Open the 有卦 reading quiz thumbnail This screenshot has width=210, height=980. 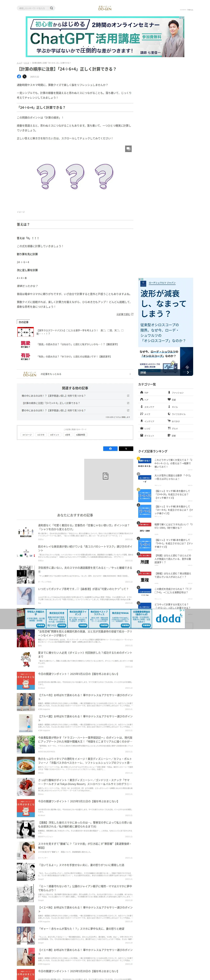(x=26, y=356)
